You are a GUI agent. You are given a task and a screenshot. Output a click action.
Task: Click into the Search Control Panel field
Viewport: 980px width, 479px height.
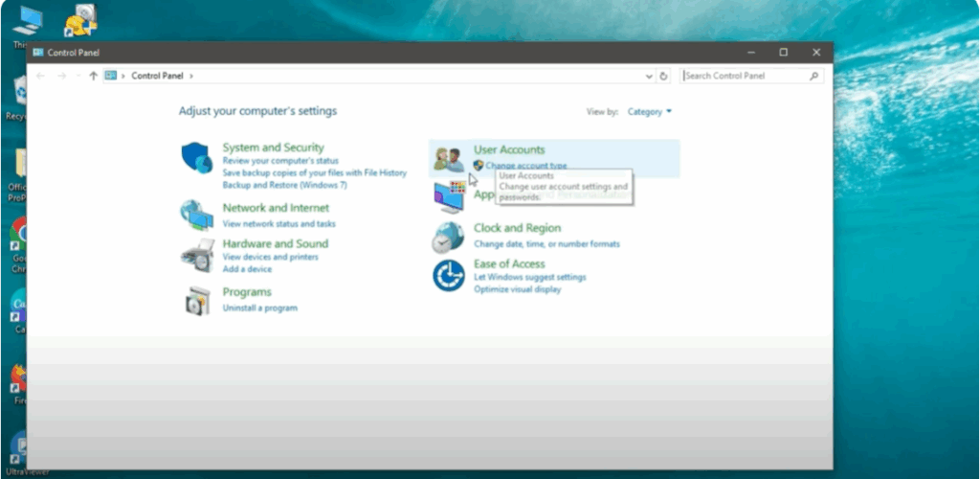745,76
